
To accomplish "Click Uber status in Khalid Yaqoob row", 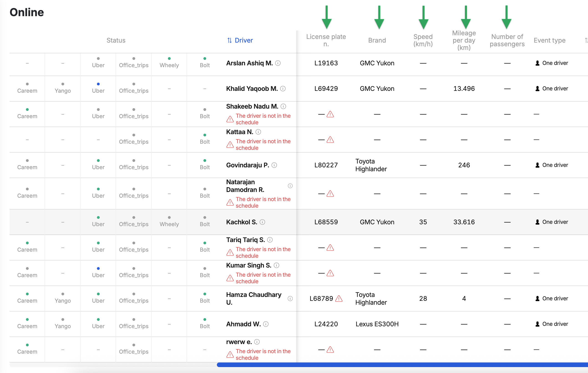I will 98,88.
